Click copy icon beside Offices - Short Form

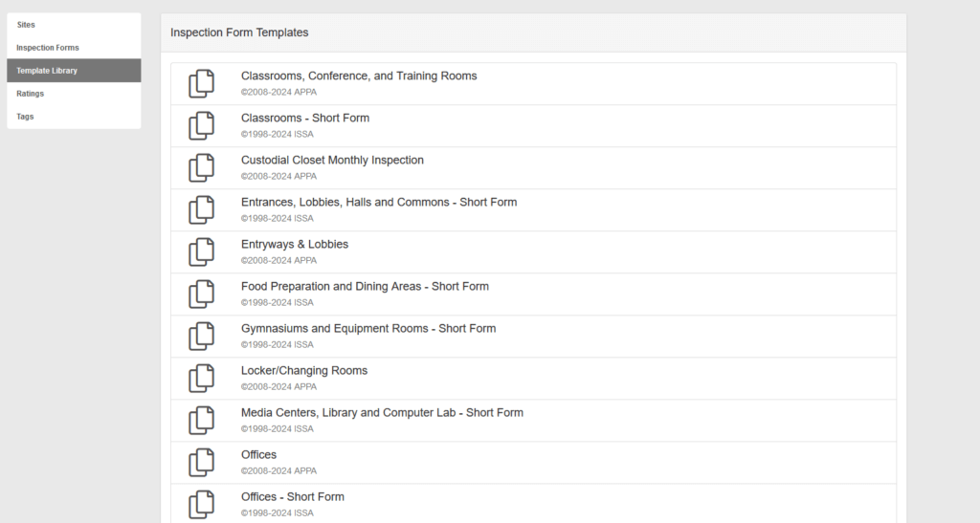pyautogui.click(x=201, y=504)
